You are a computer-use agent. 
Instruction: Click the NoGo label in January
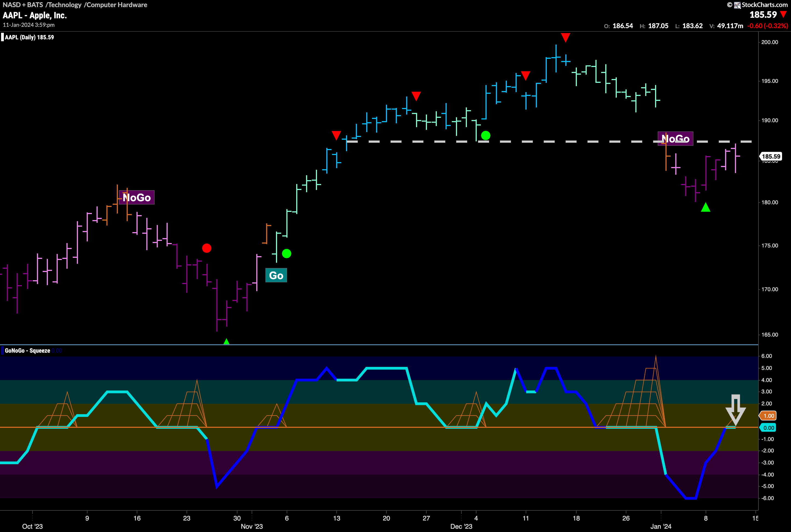point(676,138)
